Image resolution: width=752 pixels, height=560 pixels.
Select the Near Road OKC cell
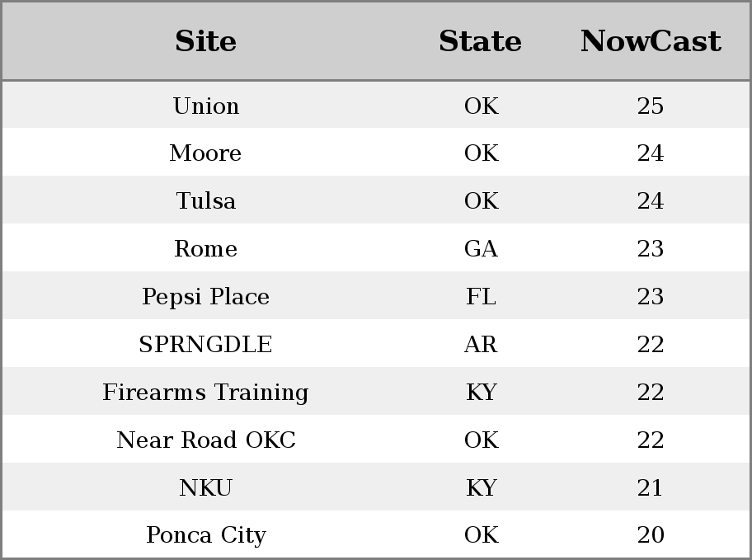pos(206,440)
